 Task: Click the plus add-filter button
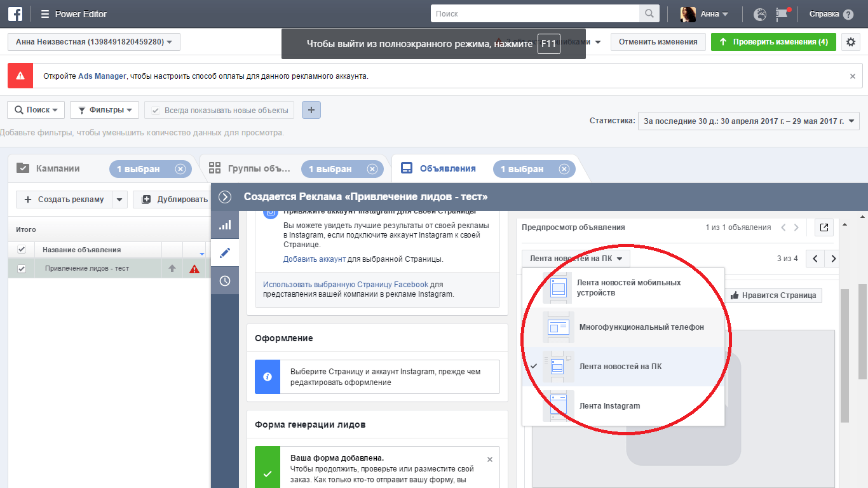click(311, 110)
